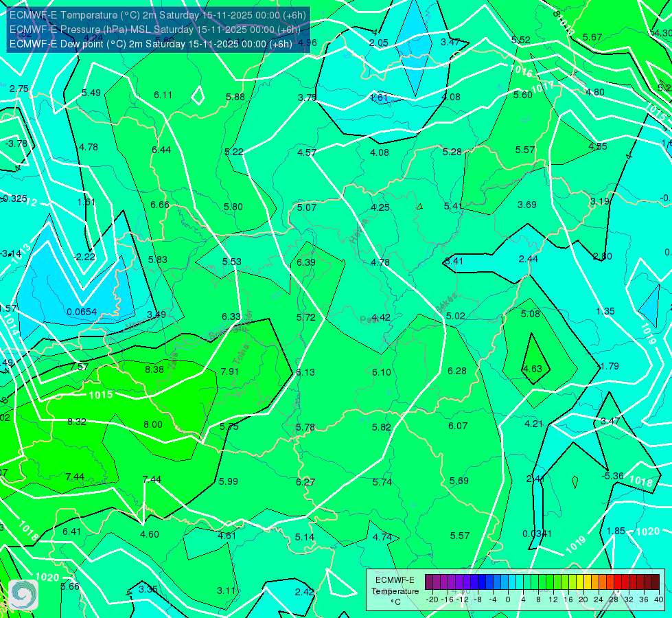
Task: Click the temperature value 0.0341
Action: point(537,534)
